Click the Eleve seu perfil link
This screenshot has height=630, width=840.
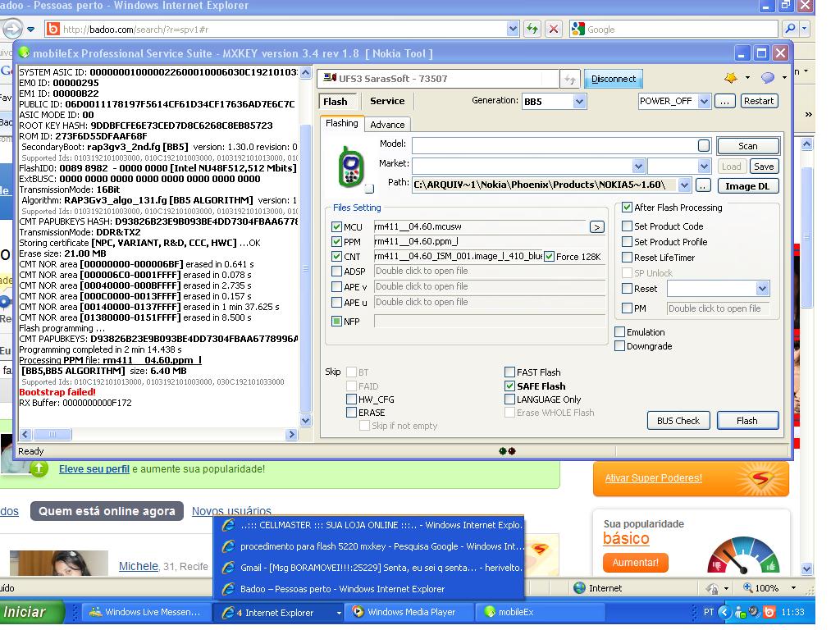click(94, 469)
